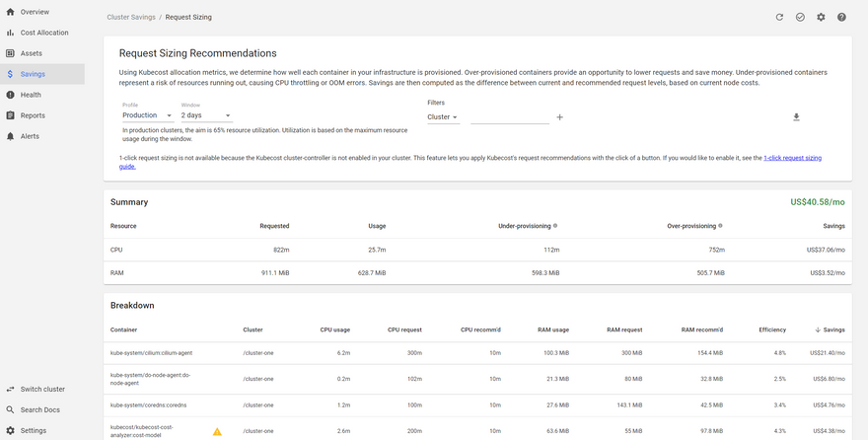This screenshot has height=440, width=868.
Task: Click warning triangle on cost-model row
Action: point(217,431)
